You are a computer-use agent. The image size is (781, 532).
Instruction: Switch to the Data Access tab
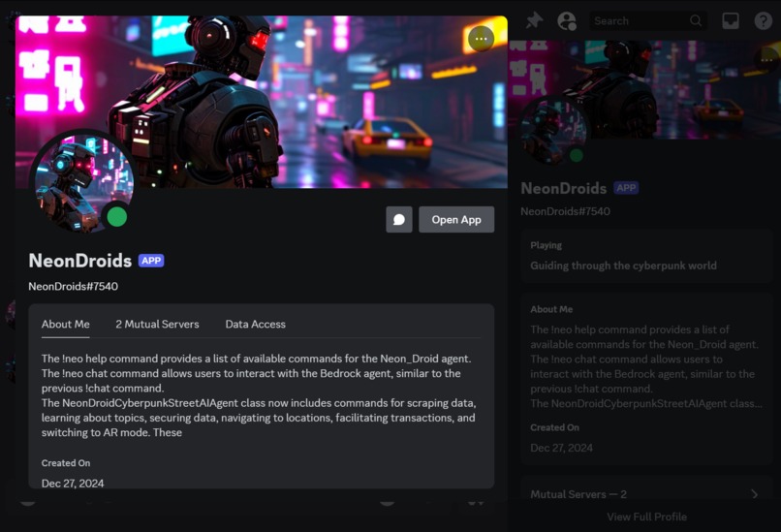[256, 325]
